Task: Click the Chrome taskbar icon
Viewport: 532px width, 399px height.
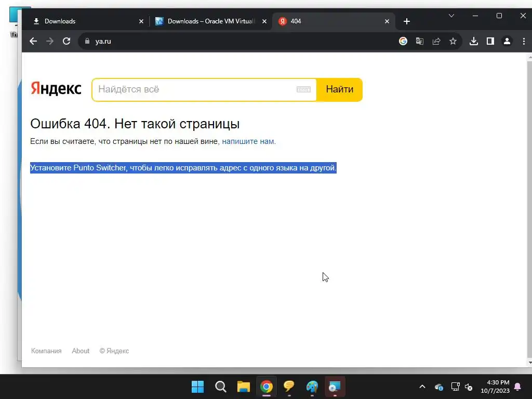Action: 267,387
